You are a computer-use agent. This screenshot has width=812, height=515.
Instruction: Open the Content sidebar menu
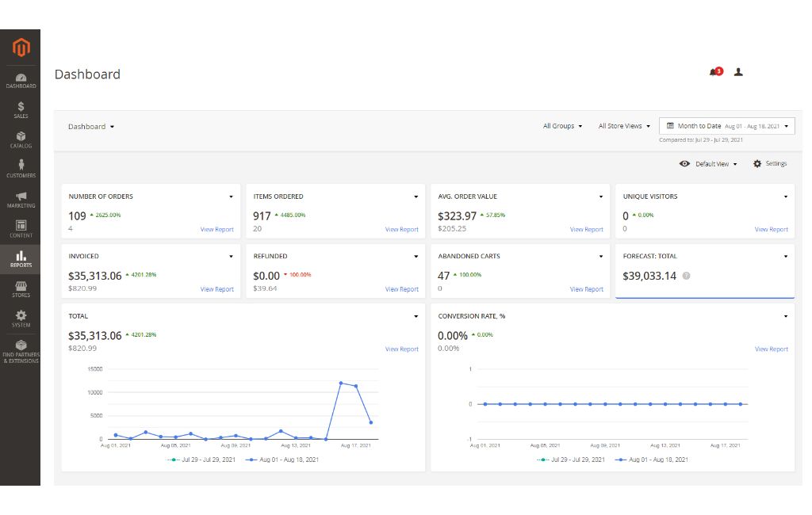tap(21, 229)
